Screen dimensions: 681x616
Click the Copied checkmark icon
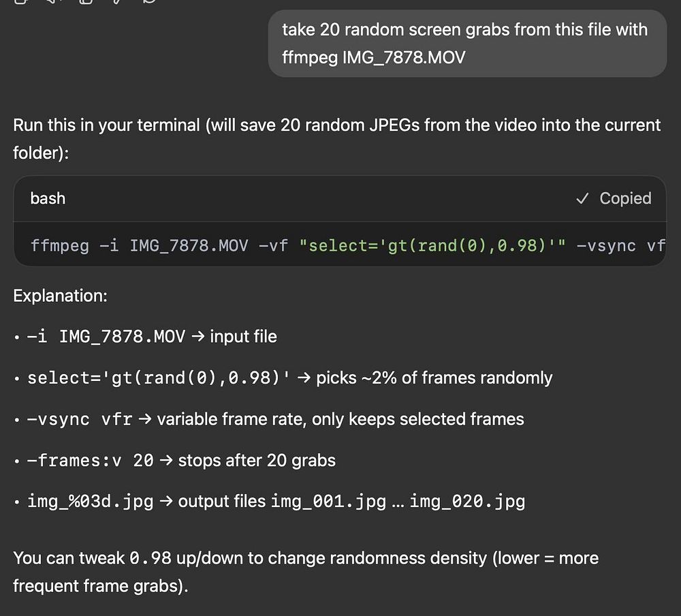pos(582,198)
